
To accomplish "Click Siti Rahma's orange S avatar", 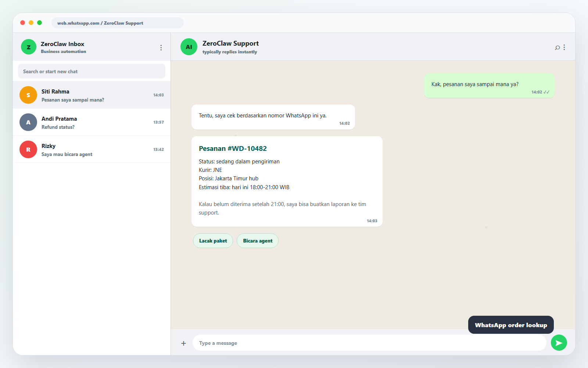I will [x=28, y=95].
